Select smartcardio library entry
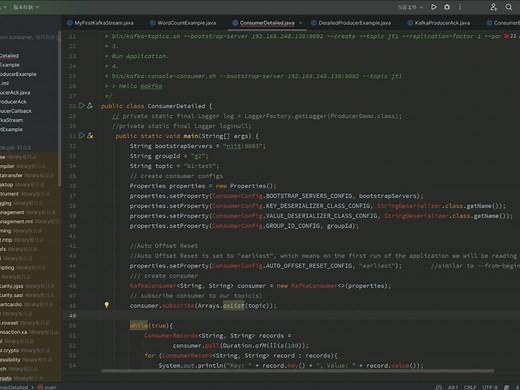This screenshot has width=520, height=390. 27,304
